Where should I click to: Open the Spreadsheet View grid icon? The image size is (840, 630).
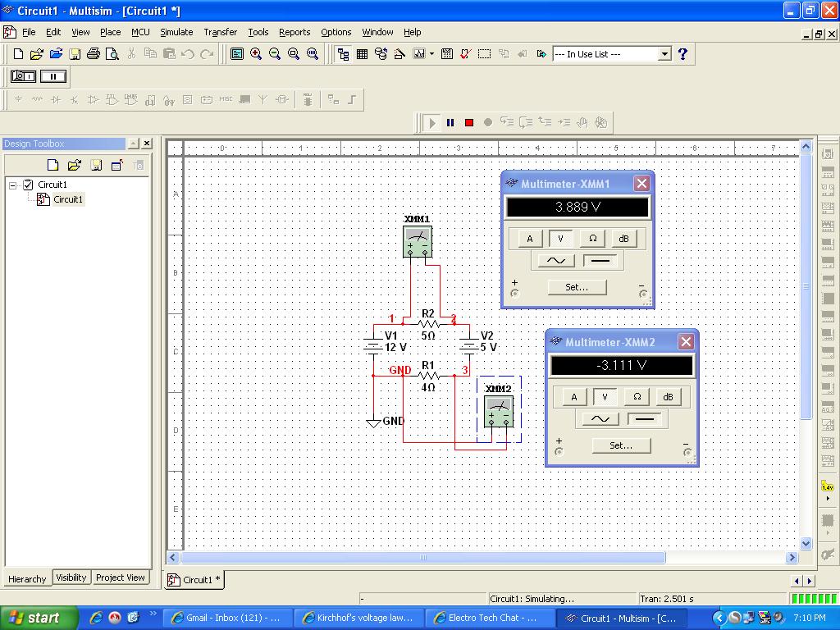point(362,53)
